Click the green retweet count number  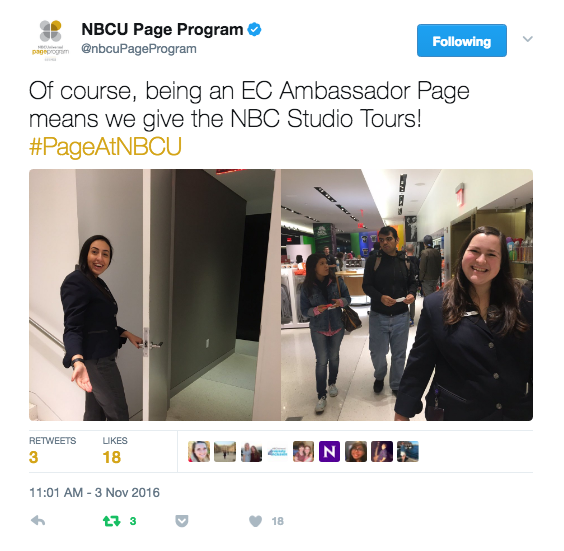(133, 521)
